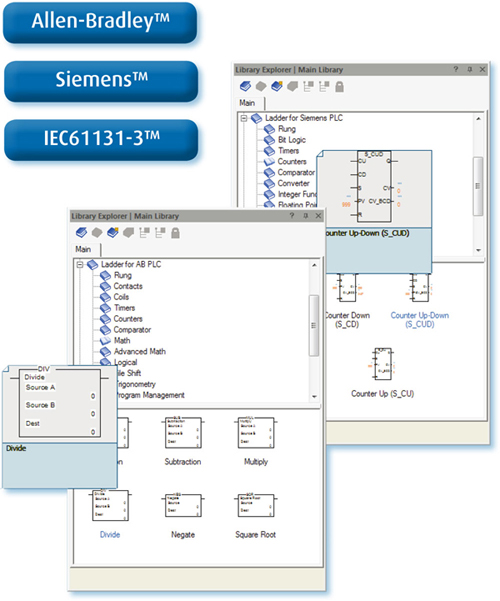The width and height of the screenshot is (500, 601).
Task: Select Comparator in AB library tree
Action: [x=132, y=330]
